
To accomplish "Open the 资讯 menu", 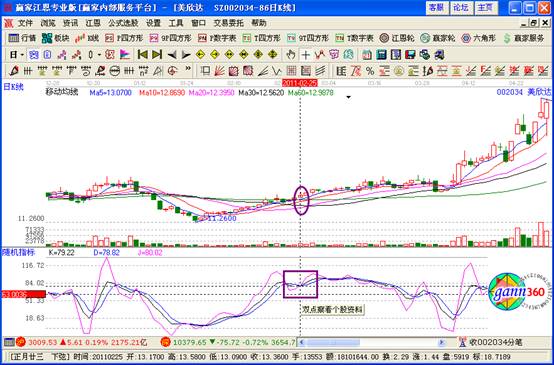I will point(70,23).
